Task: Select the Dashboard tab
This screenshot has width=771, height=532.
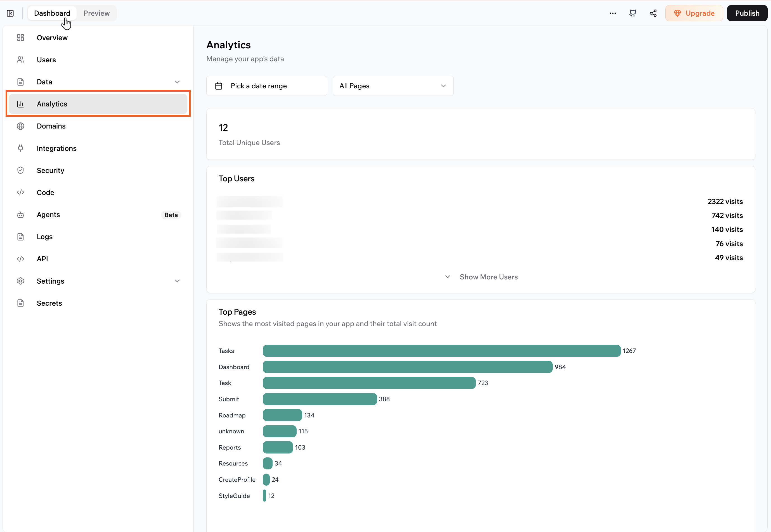Action: (52, 13)
